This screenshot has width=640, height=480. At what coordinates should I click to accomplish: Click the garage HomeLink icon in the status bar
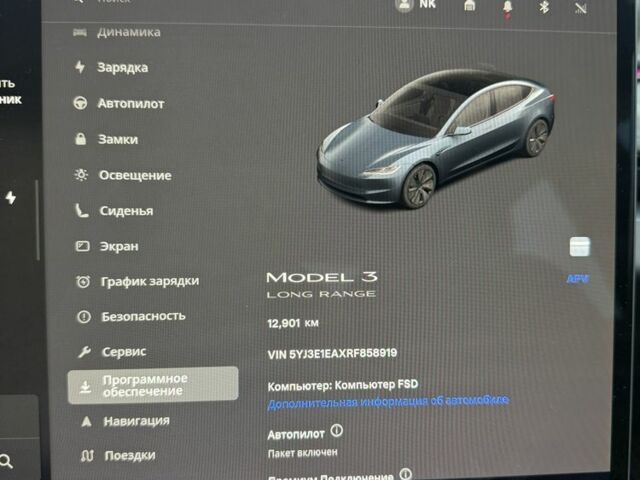tap(469, 7)
